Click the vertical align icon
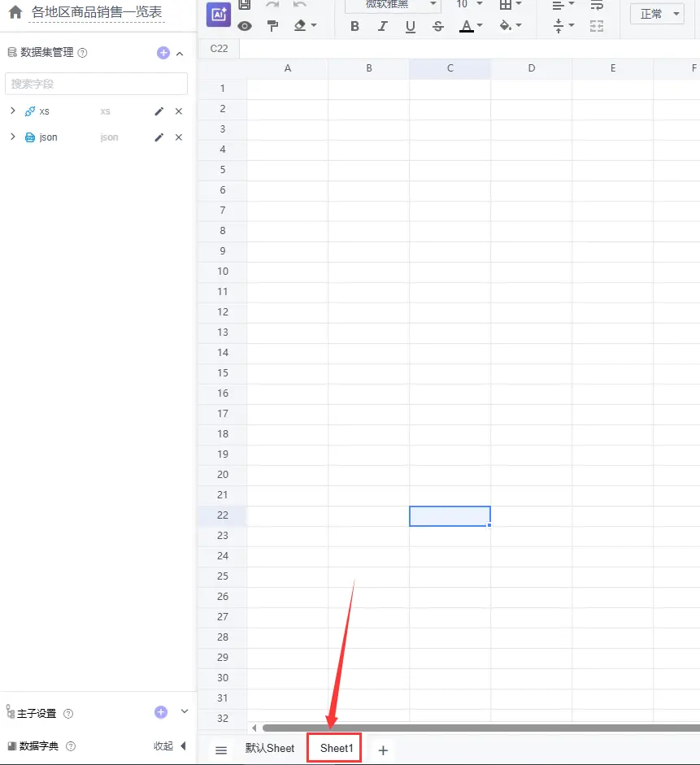This screenshot has width=700, height=765. pos(559,26)
